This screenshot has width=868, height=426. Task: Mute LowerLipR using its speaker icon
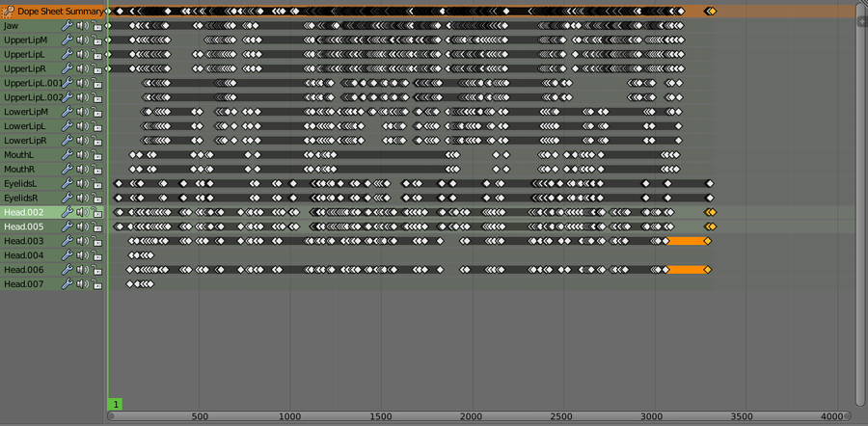point(83,141)
